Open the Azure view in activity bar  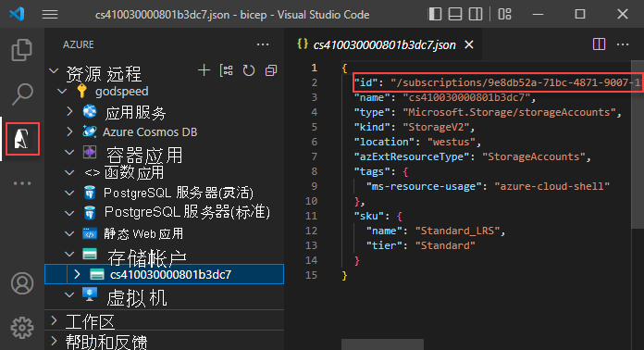pyautogui.click(x=22, y=139)
